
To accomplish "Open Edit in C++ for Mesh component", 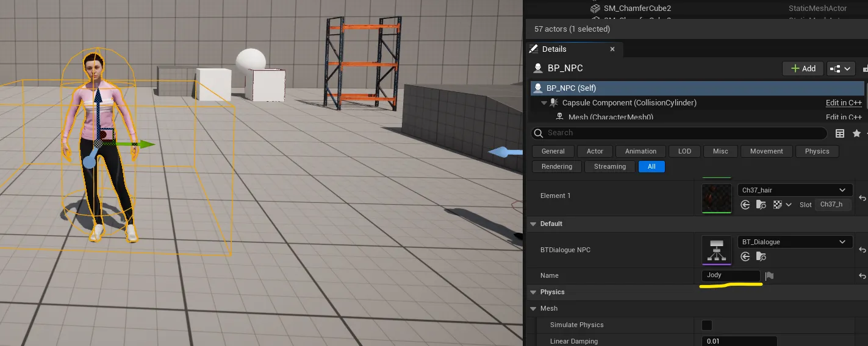I will (844, 117).
